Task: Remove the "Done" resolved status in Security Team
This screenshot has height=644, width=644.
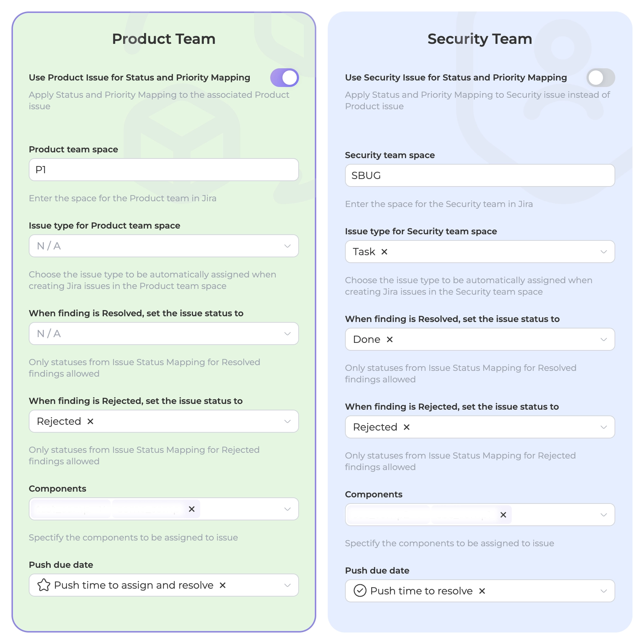Action: pos(389,339)
